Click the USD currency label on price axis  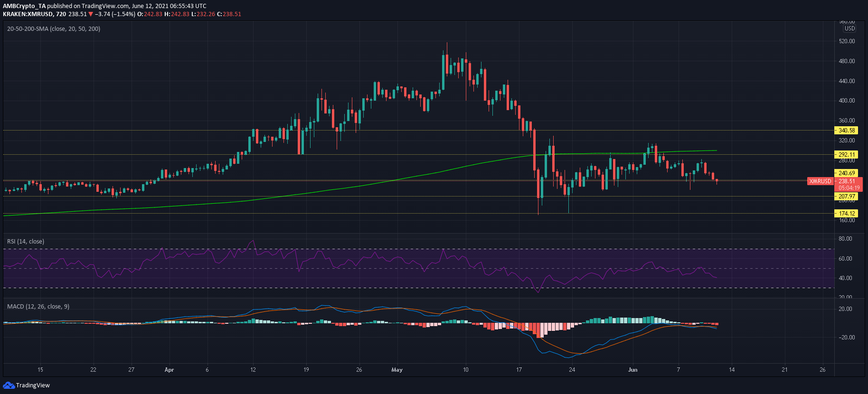pos(849,28)
